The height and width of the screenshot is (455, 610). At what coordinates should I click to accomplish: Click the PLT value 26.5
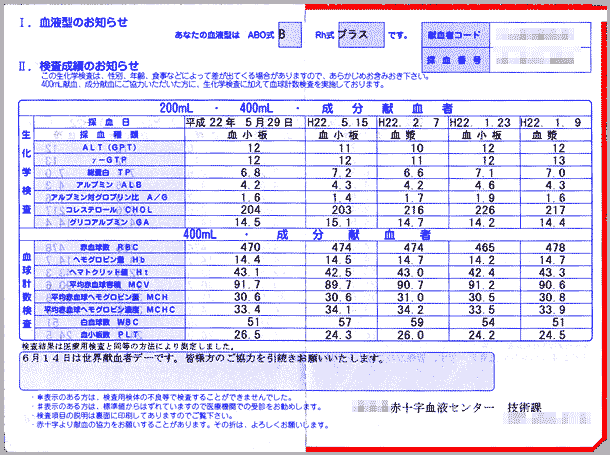tap(247, 334)
